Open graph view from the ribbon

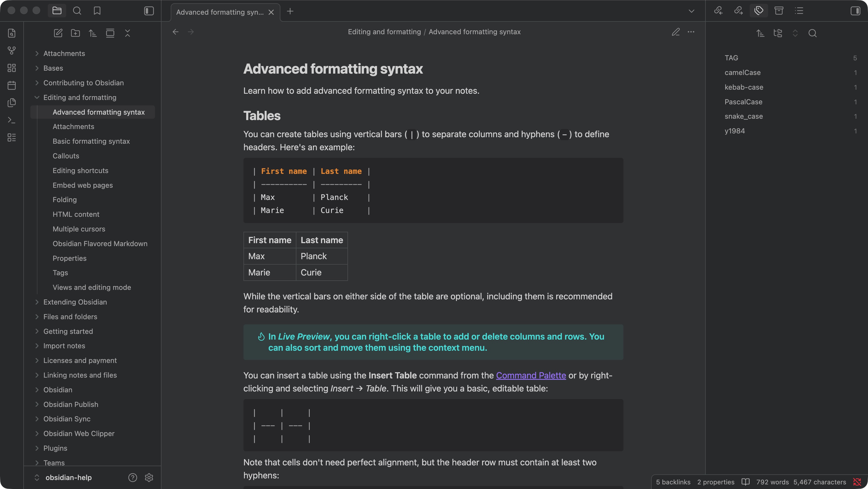(12, 51)
